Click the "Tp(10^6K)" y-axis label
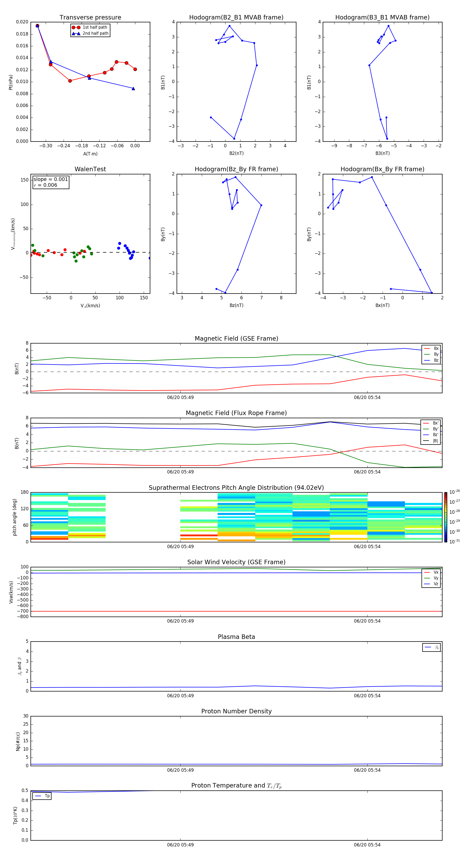 (x=15, y=815)
